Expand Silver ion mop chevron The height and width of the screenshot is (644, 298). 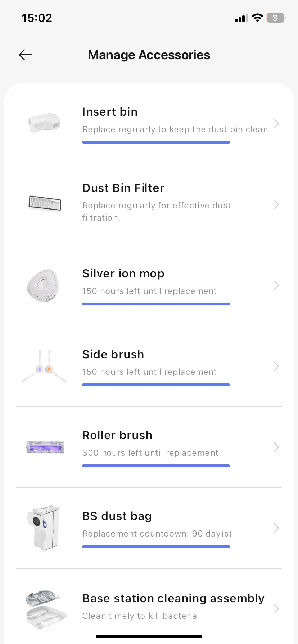276,285
